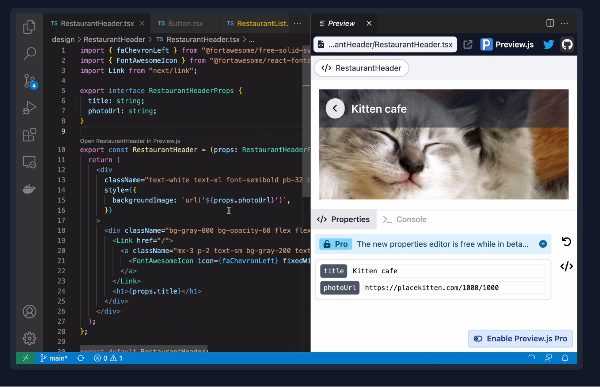Close the RestaurantHeader.tsx tab
The width and height of the screenshot is (600, 387).
pos(142,23)
